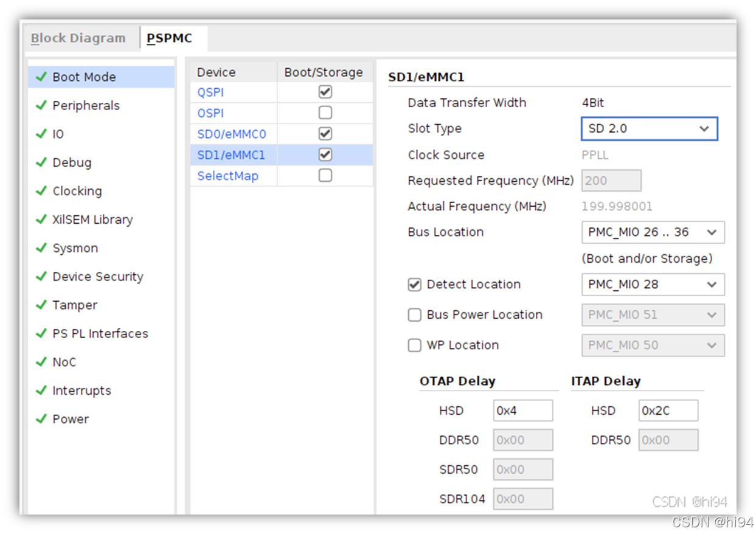
Task: Click the OTAP Delay SDR104 field
Action: [x=523, y=499]
